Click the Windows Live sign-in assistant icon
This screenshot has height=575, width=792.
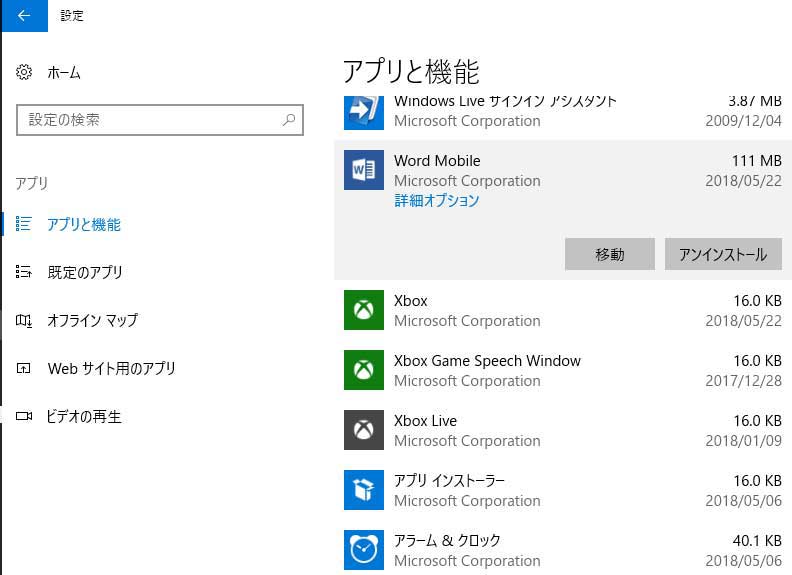[x=363, y=111]
